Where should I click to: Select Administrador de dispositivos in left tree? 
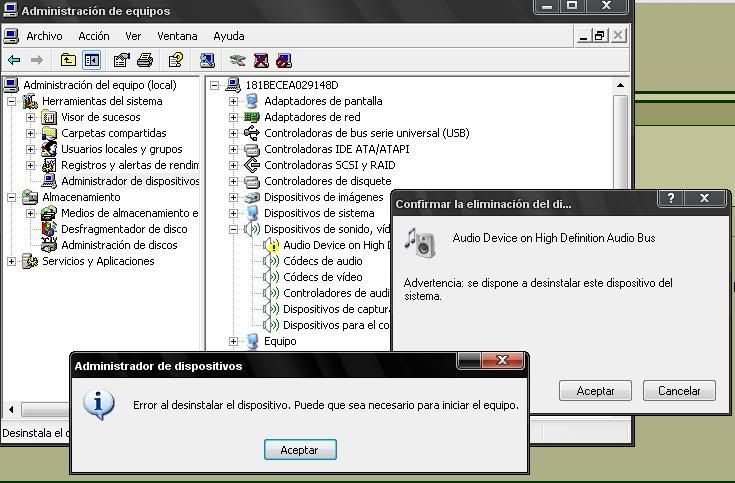click(x=129, y=181)
